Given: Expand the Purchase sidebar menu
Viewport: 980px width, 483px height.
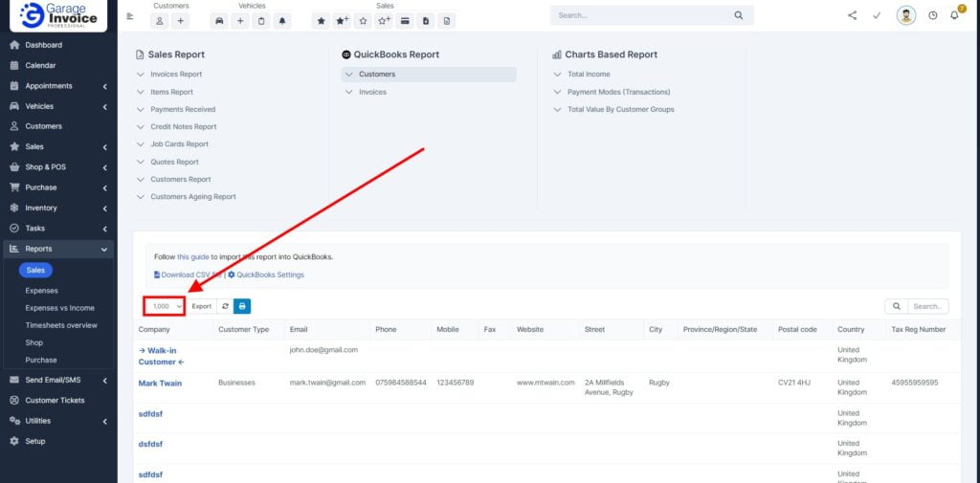Looking at the screenshot, I should point(58,187).
